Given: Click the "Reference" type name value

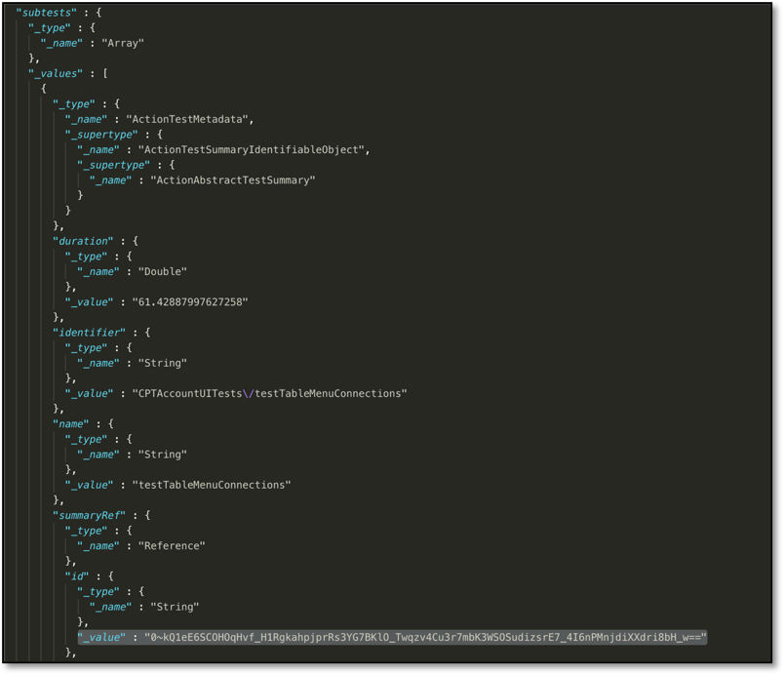Looking at the screenshot, I should click(172, 546).
